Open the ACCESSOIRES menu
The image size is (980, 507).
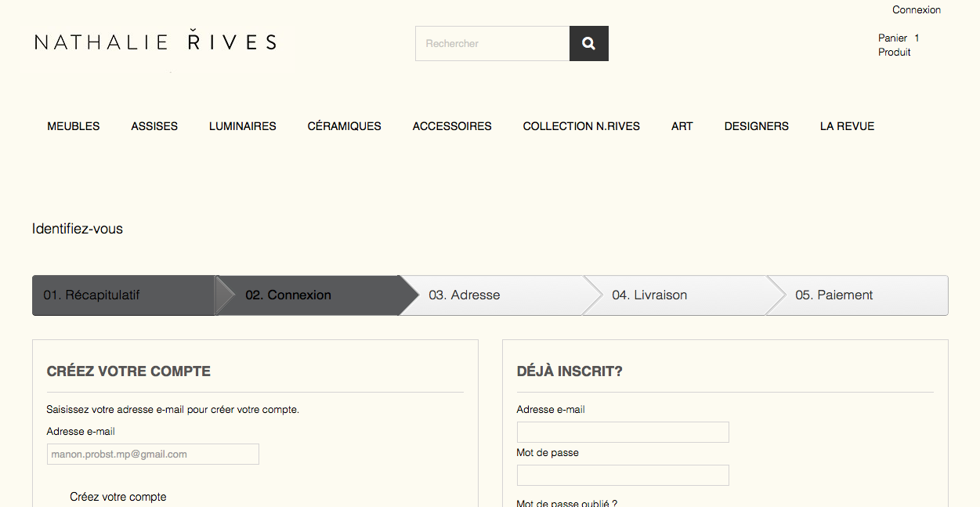[452, 126]
